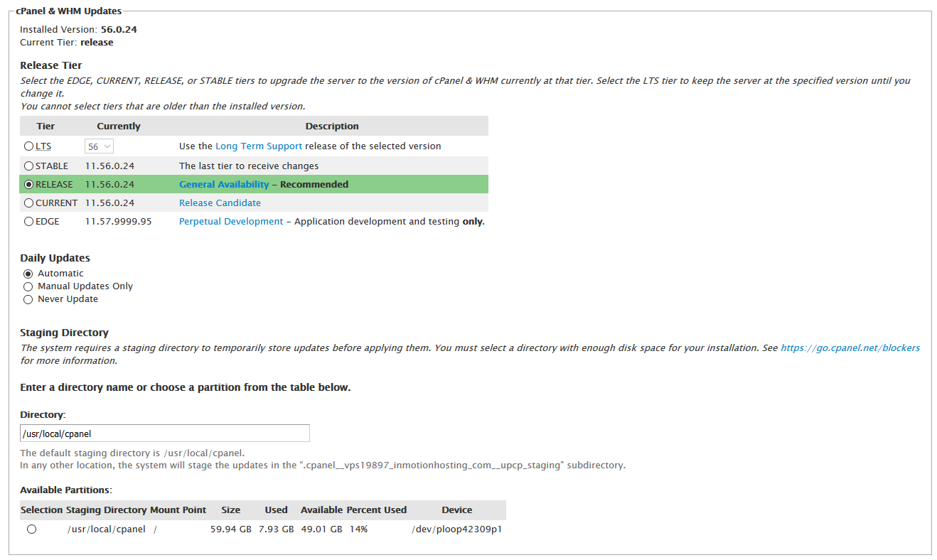Select the RELEASE tier radio button
The height and width of the screenshot is (560, 937).
click(x=28, y=185)
